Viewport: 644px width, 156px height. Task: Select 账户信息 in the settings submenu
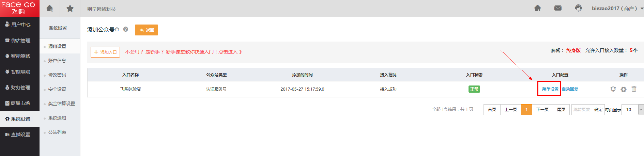click(x=57, y=61)
